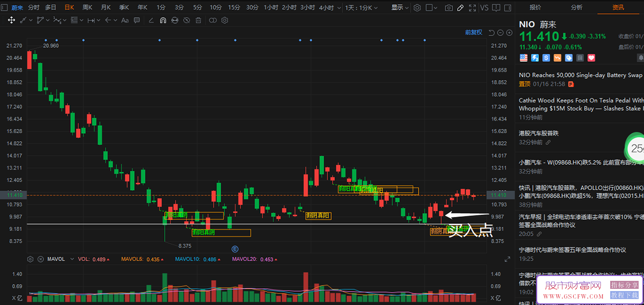
Task: Toggle the linked circles drawing sync
Action: pyautogui.click(x=213, y=20)
